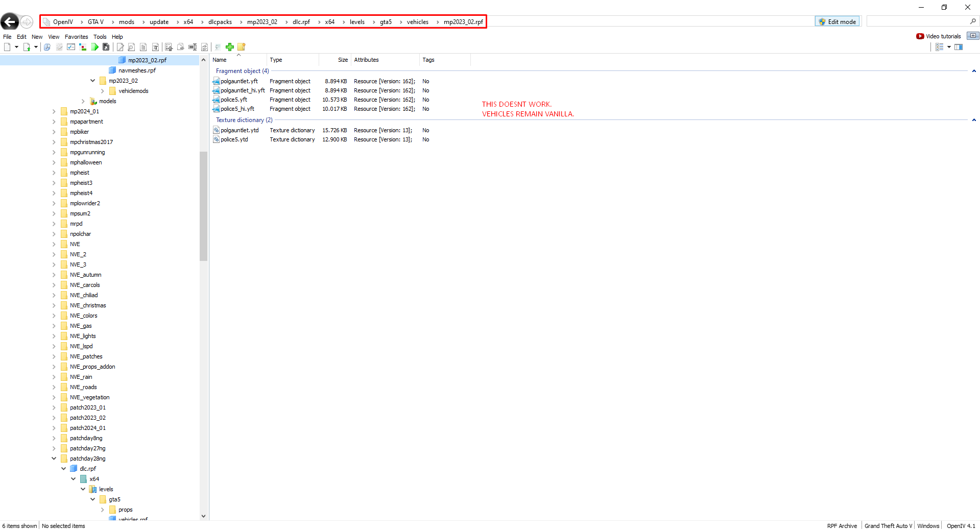Expand the vehiclemods folder
The width and height of the screenshot is (980, 530).
pyautogui.click(x=102, y=91)
